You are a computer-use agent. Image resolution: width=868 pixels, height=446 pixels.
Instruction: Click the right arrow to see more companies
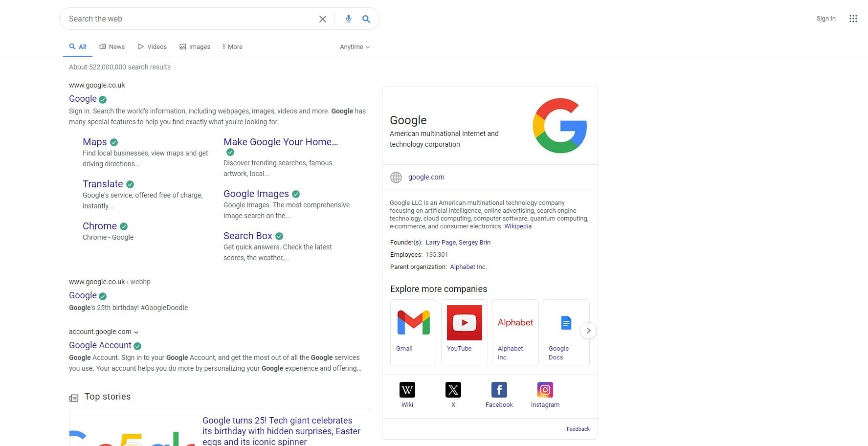[588, 331]
